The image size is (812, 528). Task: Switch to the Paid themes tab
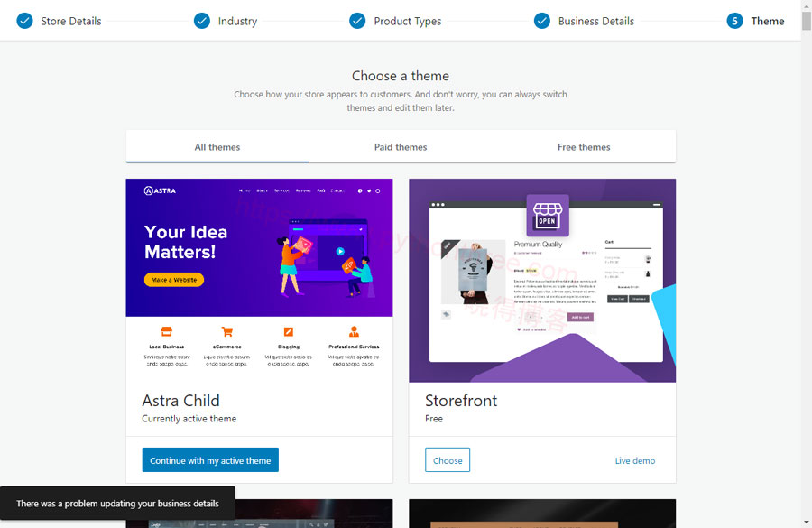(x=401, y=146)
